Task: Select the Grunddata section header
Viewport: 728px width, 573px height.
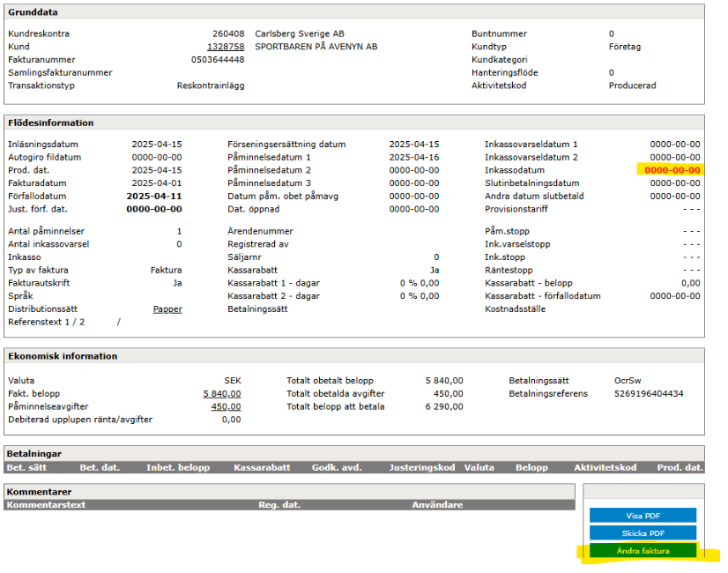Action: (x=32, y=12)
